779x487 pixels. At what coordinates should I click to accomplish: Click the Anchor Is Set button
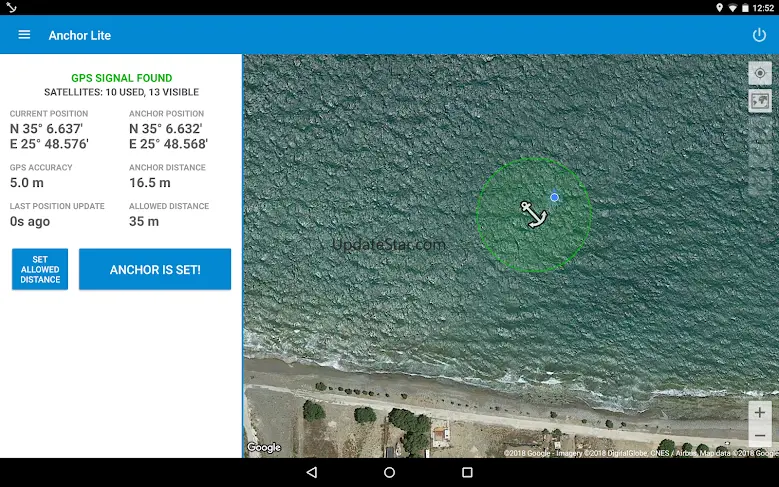(155, 269)
